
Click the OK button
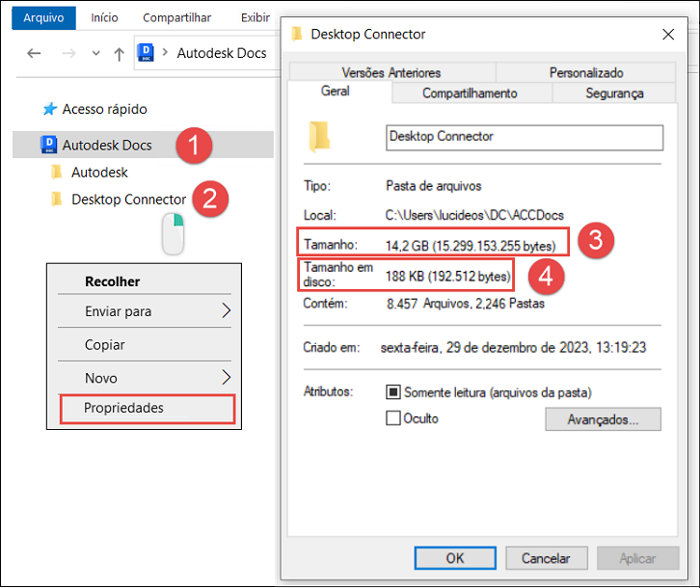[455, 558]
